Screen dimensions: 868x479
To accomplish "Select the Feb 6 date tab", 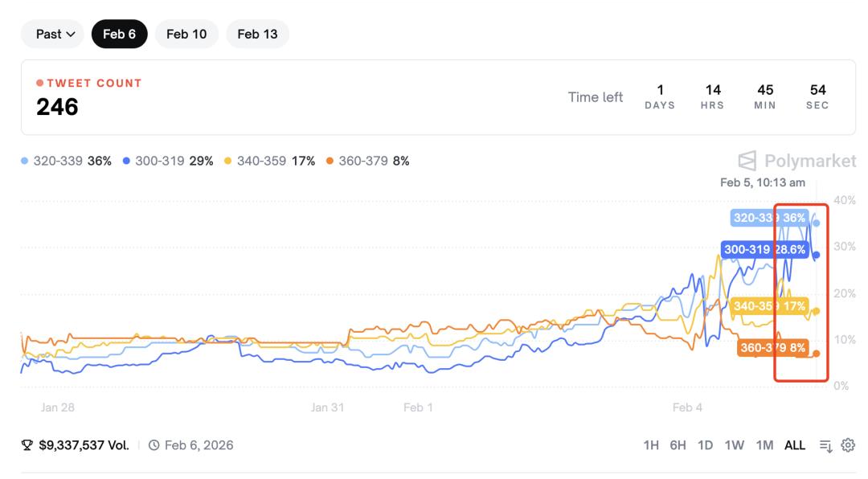I will click(x=119, y=34).
